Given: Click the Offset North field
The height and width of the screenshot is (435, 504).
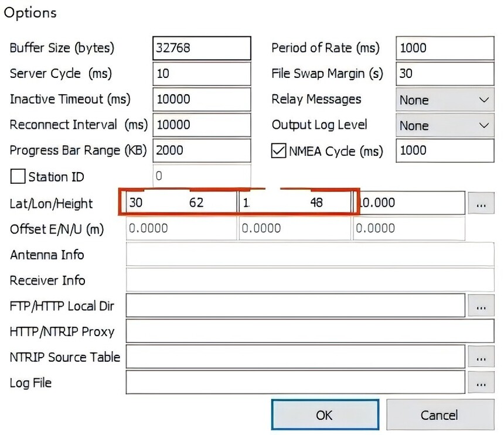Looking at the screenshot, I should [295, 228].
